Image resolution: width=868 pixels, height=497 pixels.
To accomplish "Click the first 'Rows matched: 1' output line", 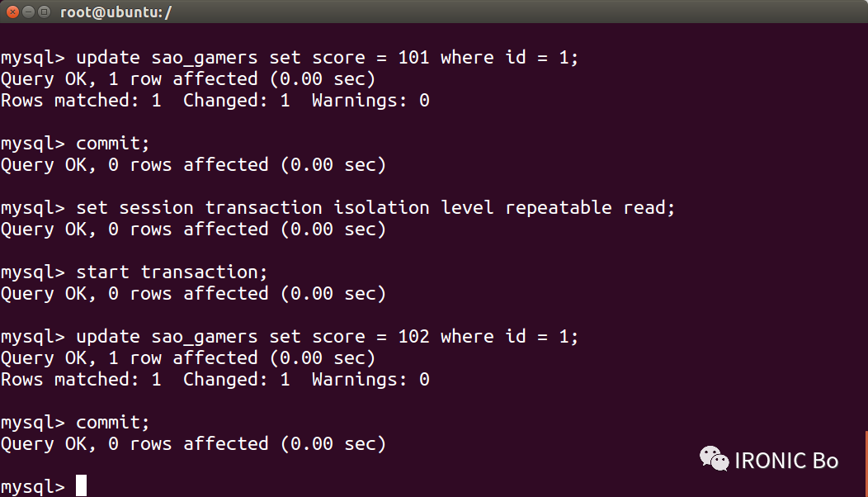I will [x=215, y=100].
